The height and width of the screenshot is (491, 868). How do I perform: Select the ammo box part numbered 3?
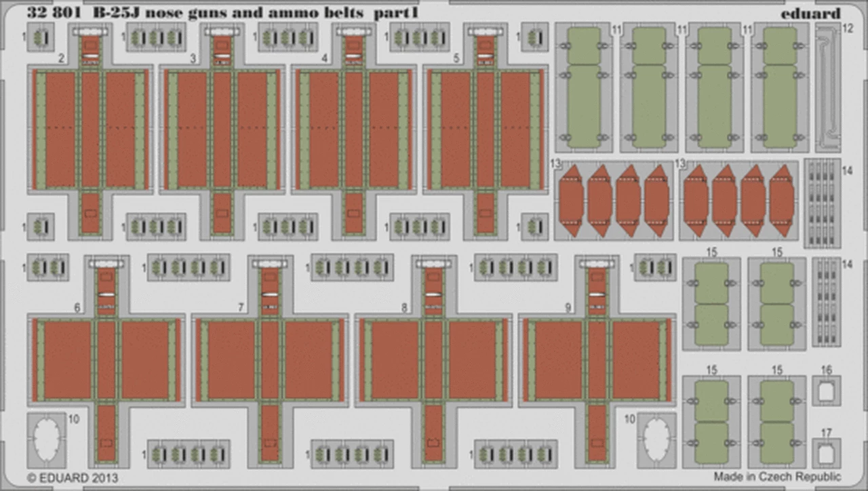[222, 130]
